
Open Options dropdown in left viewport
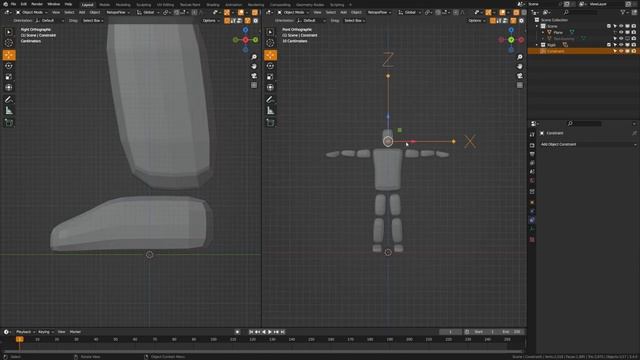(x=210, y=20)
